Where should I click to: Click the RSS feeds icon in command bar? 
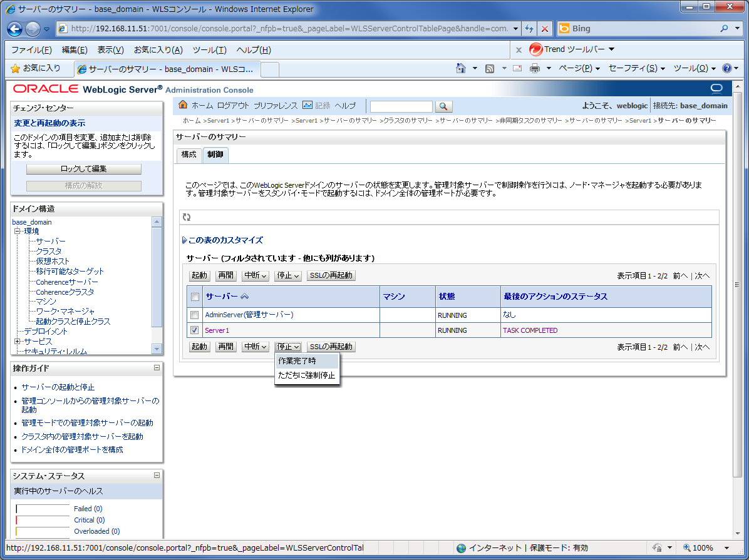click(x=490, y=69)
